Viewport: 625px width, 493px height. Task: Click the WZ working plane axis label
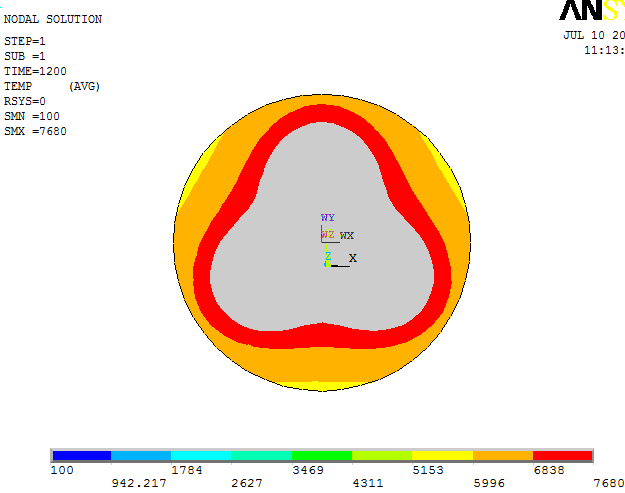click(328, 235)
